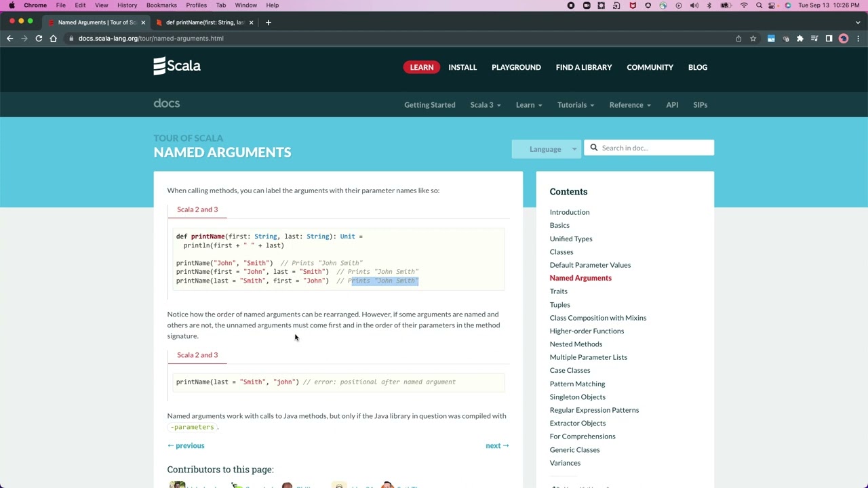This screenshot has height=488, width=868.
Task: Open the Chrome History menu
Action: pos(127,5)
